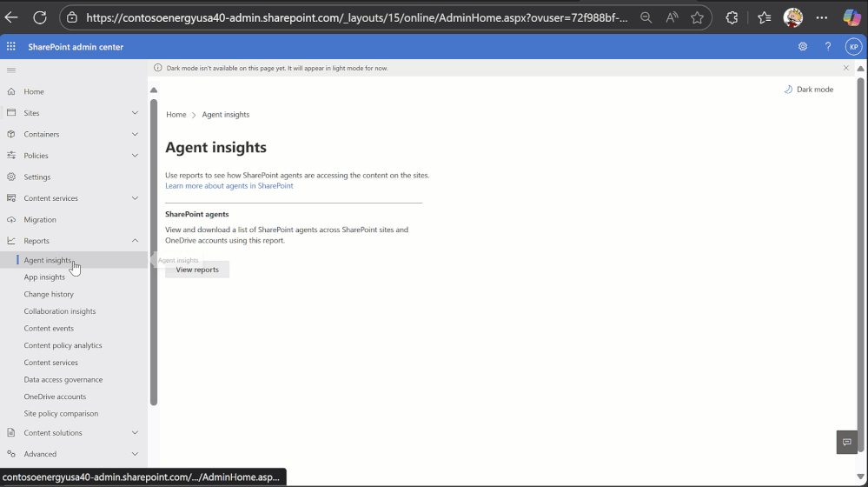Open the browser Settings and more menu

(x=822, y=17)
